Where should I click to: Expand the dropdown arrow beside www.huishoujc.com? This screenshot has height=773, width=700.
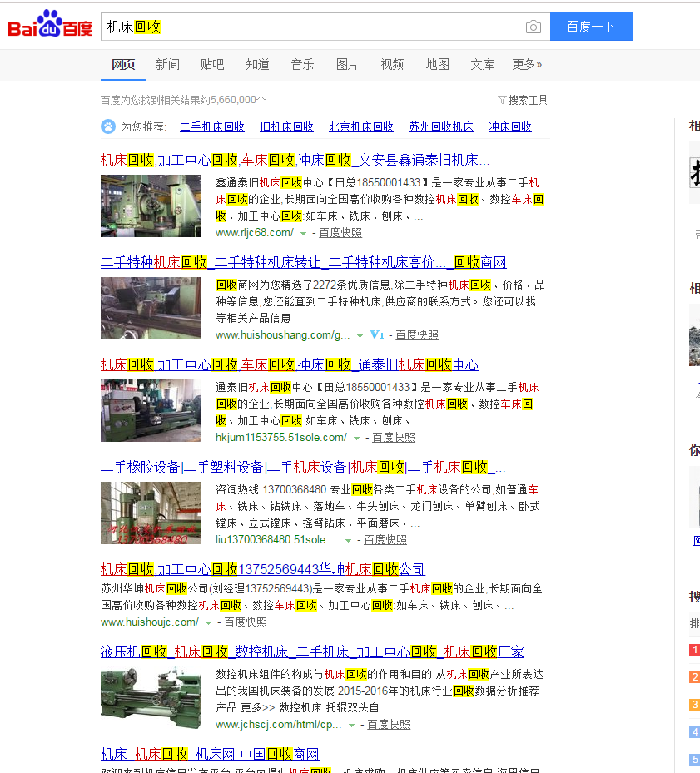coord(209,623)
